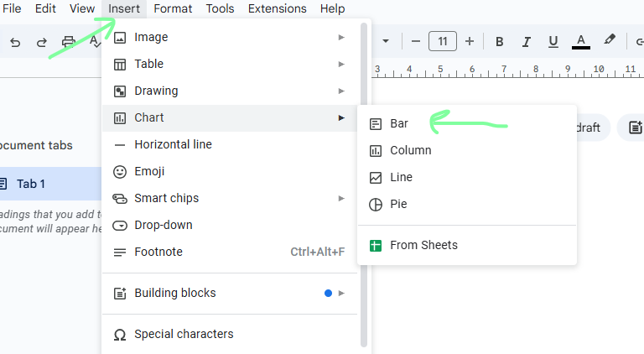Insert chart From Sheets

pyautogui.click(x=423, y=245)
